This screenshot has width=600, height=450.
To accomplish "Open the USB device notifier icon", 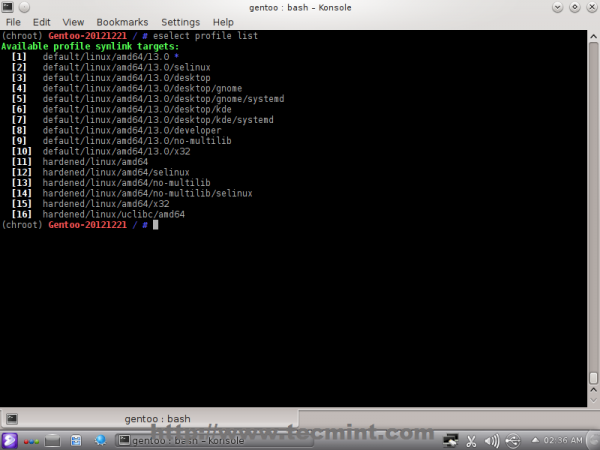I will 513,441.
